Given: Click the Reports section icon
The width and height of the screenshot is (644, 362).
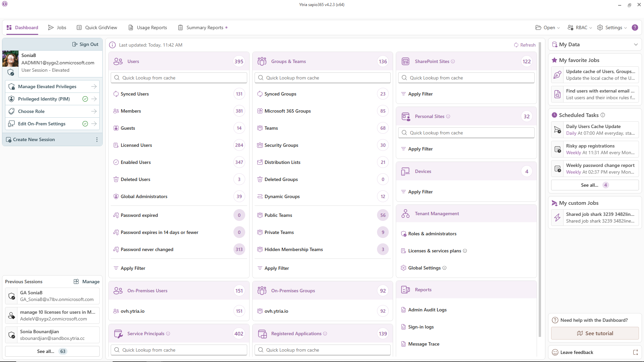Looking at the screenshot, I should tap(406, 290).
